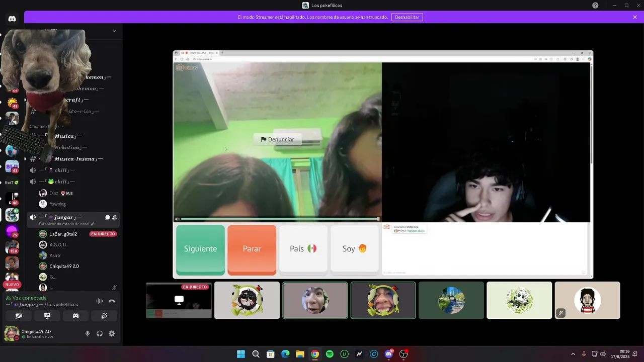Show hidden icons chevron in system tray
Viewport: 644px width, 362px height.
click(x=573, y=354)
